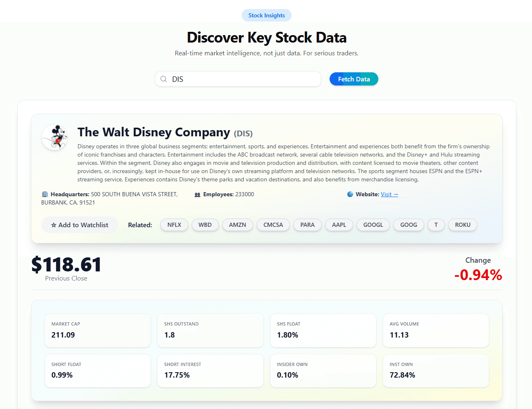Click the employees people icon

(197, 195)
